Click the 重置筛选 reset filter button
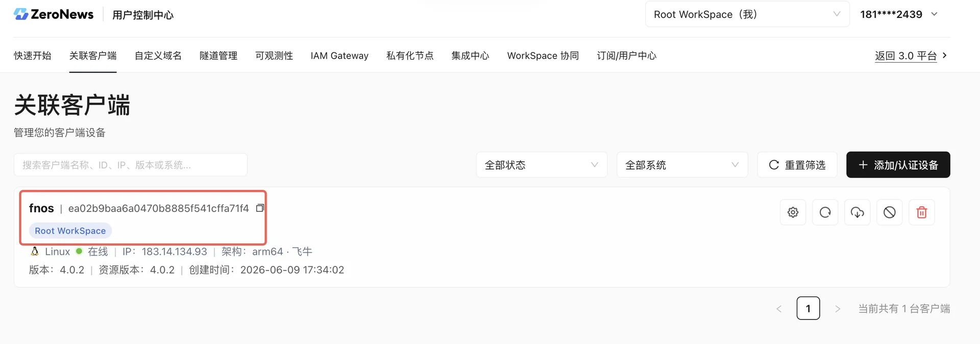Viewport: 980px width, 344px height. coord(797,165)
